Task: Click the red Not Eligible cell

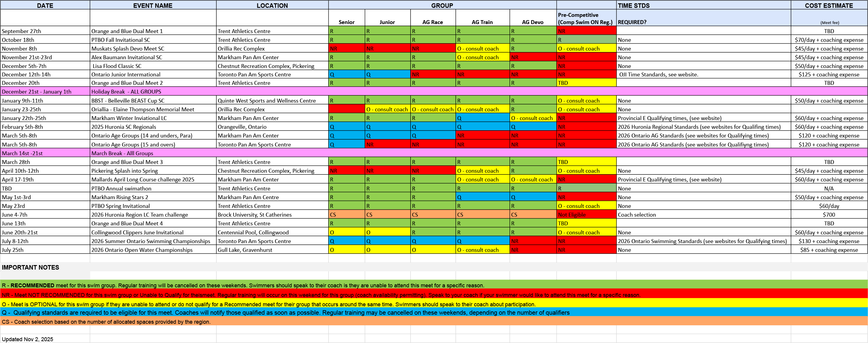Action: [586, 215]
